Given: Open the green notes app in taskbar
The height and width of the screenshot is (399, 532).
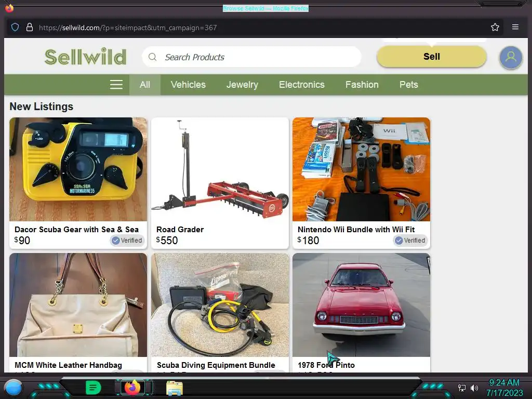Looking at the screenshot, I should click(x=93, y=388).
